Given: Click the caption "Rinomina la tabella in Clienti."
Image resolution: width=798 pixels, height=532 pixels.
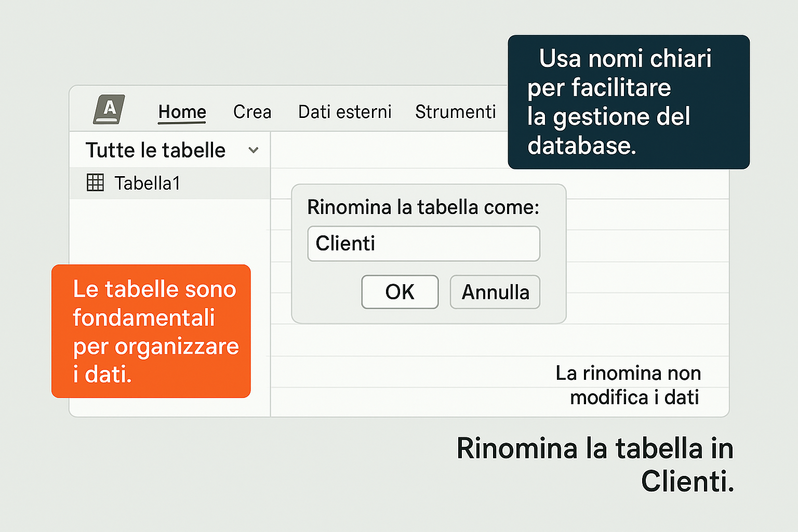Looking at the screenshot, I should click(x=595, y=464).
